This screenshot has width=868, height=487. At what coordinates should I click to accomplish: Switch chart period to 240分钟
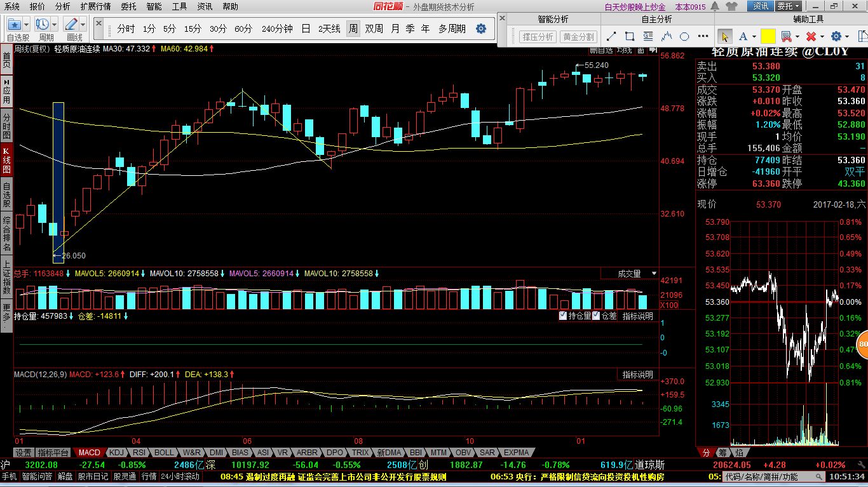point(277,29)
